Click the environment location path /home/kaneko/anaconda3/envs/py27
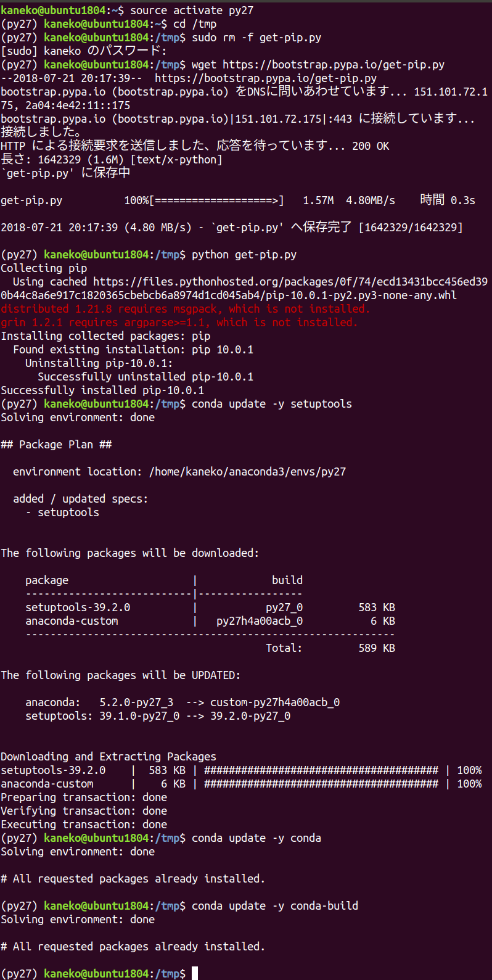Image resolution: width=492 pixels, height=980 pixels. click(x=247, y=472)
